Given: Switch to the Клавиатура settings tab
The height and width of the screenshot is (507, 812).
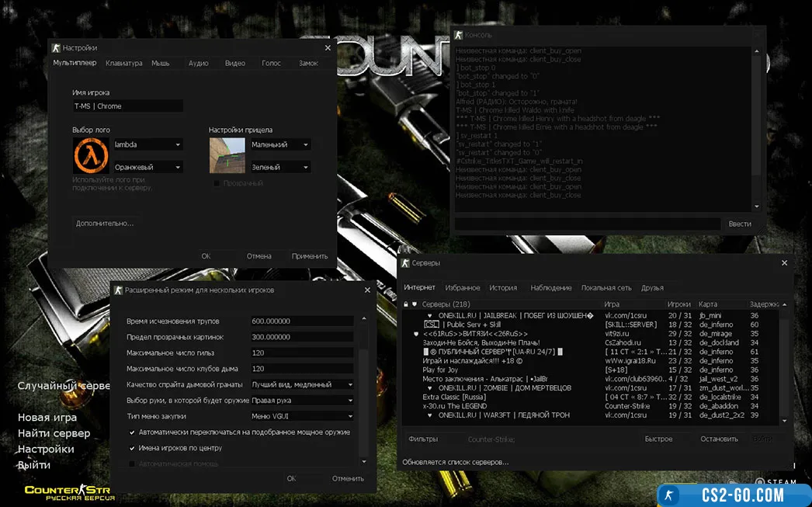Looking at the screenshot, I should (123, 63).
